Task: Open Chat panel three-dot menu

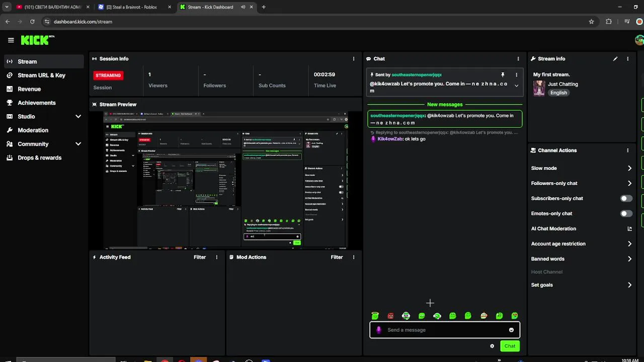Action: (518, 59)
